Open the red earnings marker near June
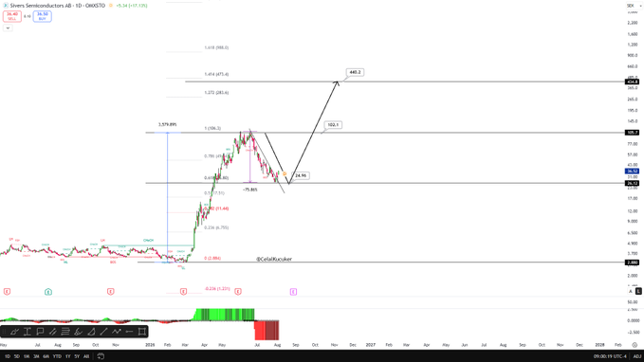 pos(238,292)
